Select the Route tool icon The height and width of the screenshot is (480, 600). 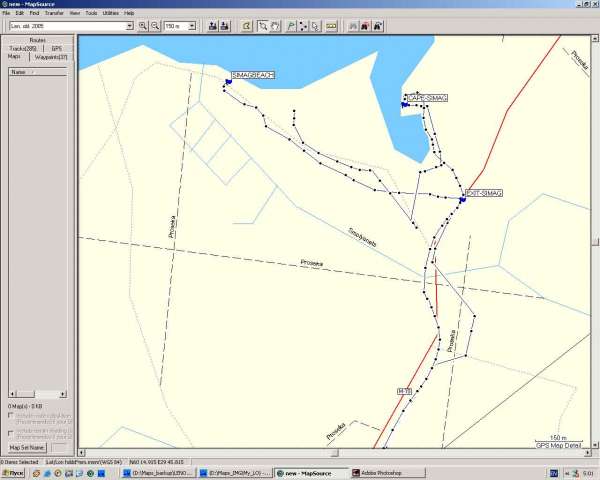pos(303,25)
